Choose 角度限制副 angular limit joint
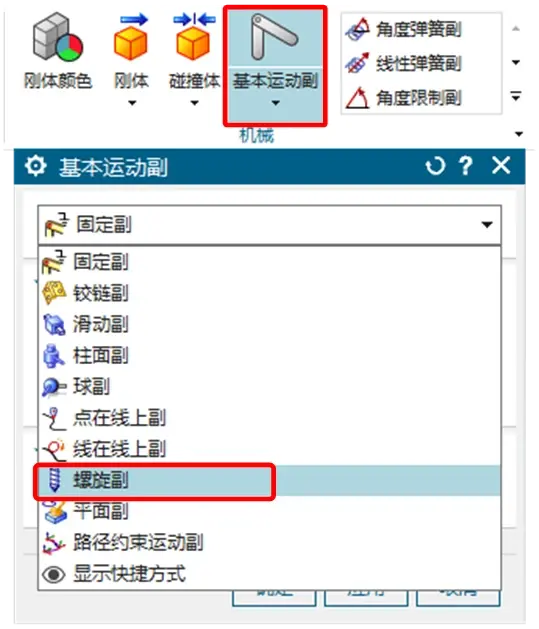This screenshot has height=629, width=539. pyautogui.click(x=403, y=97)
